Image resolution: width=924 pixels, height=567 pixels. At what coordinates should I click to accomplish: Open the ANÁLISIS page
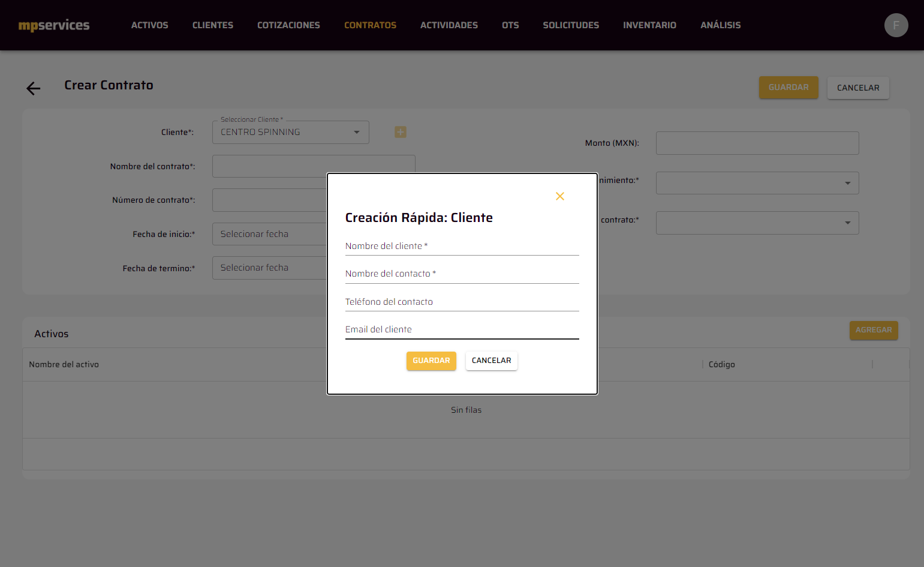[x=721, y=25]
